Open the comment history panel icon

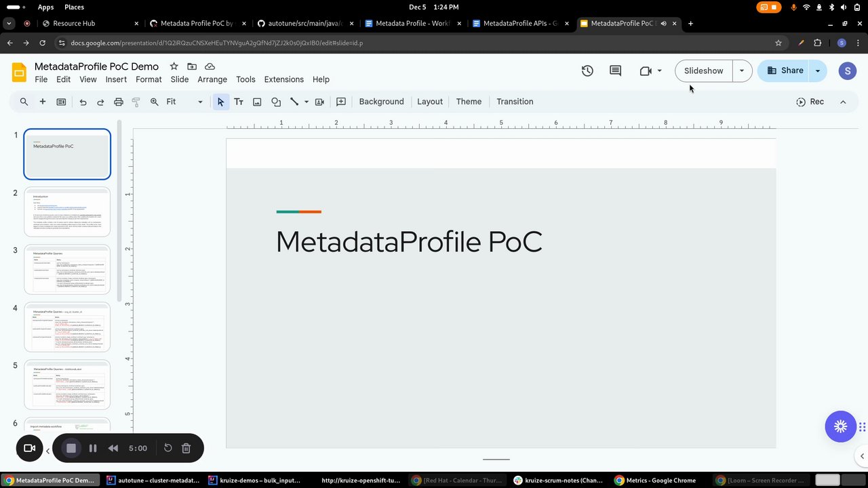616,70
